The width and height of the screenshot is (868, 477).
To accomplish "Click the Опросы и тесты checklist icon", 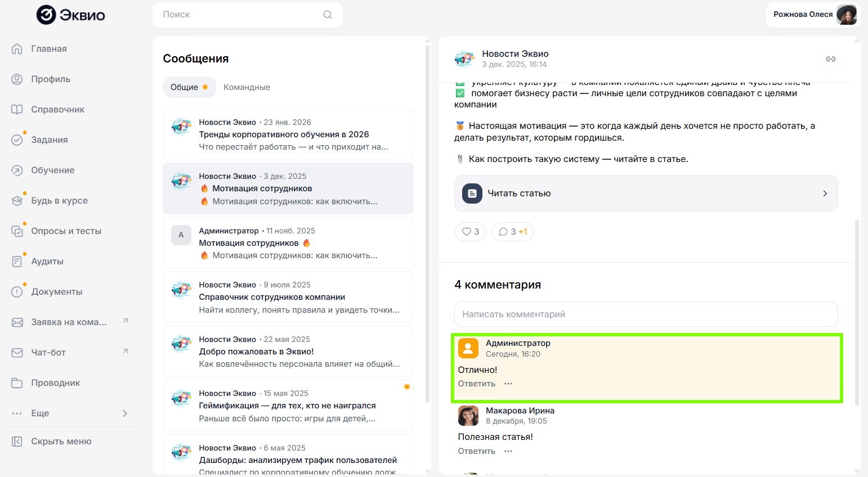I will tap(17, 231).
